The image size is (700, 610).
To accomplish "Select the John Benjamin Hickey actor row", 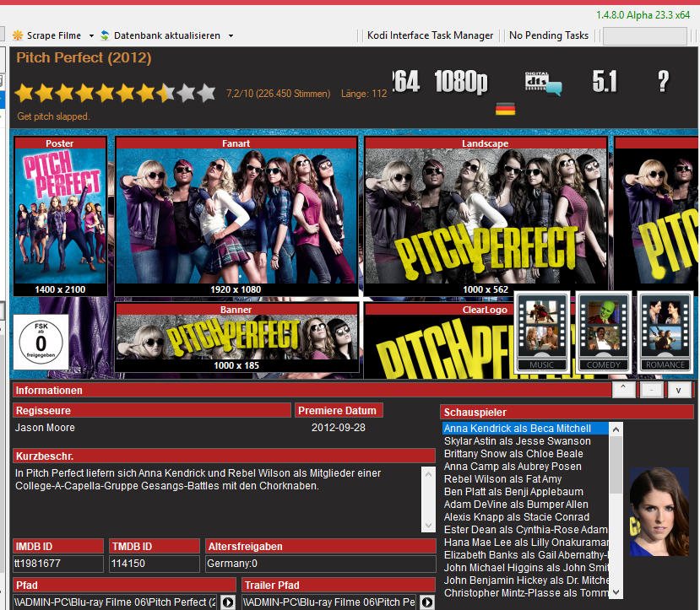I will tap(525, 580).
